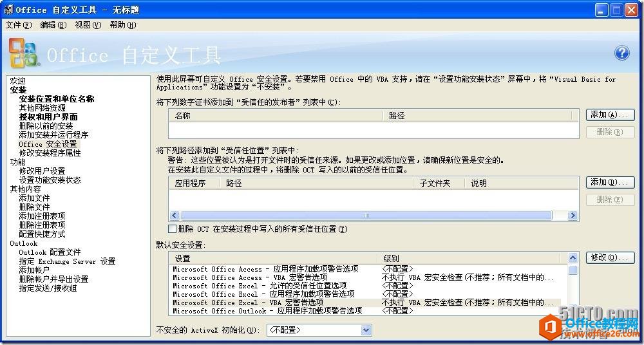Open the 文件(F) menu
644x345 pixels.
pos(19,25)
